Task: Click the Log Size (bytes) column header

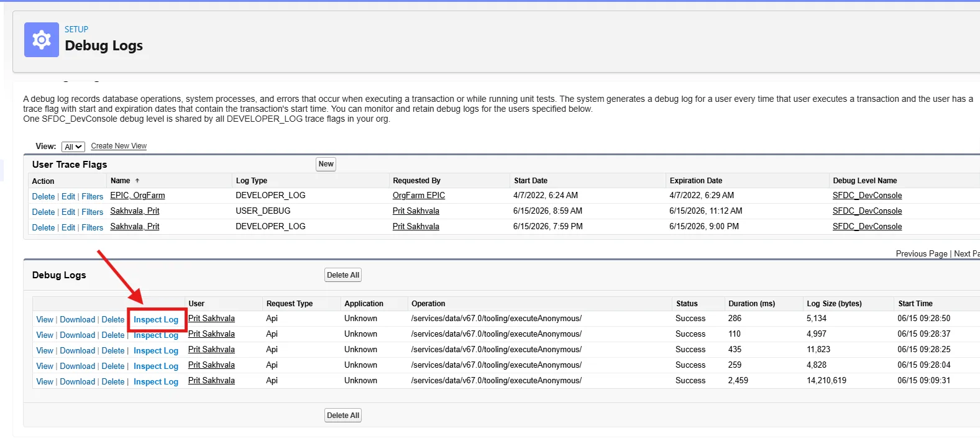Action: [834, 304]
